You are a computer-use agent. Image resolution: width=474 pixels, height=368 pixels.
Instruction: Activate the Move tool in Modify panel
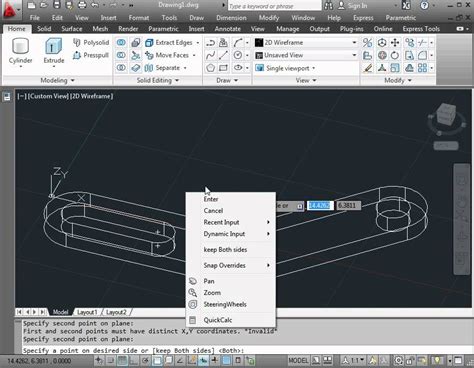click(x=395, y=42)
